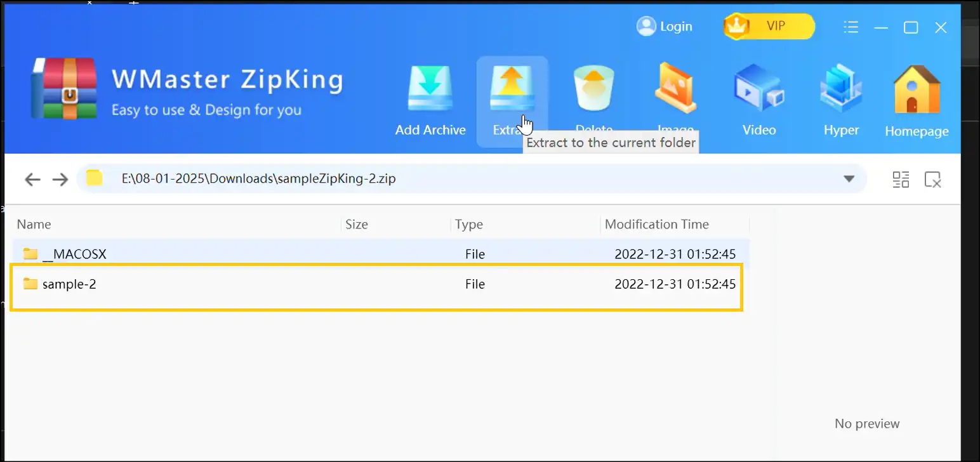Open the Hyper tool icon
This screenshot has width=980, height=462.
click(841, 88)
